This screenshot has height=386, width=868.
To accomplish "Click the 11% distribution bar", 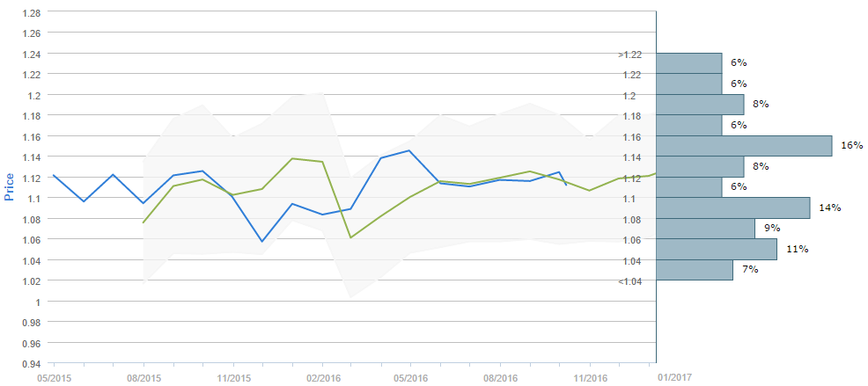I will (717, 249).
